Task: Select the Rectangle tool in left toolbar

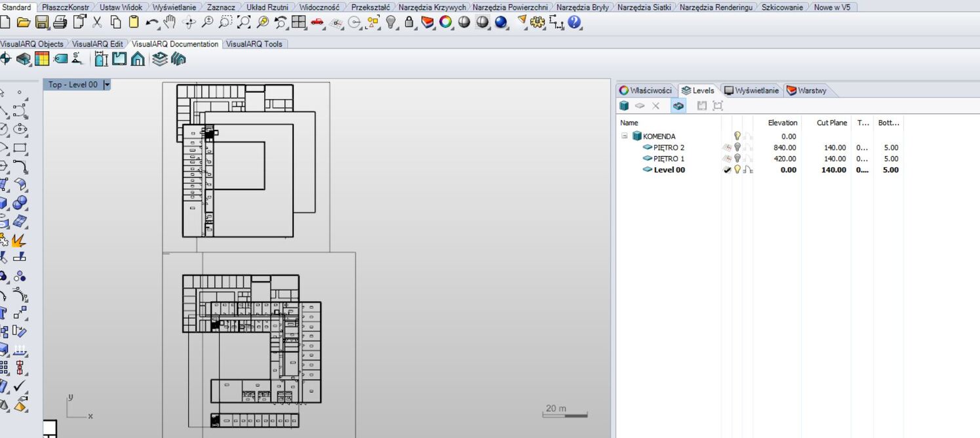Action: [20, 148]
